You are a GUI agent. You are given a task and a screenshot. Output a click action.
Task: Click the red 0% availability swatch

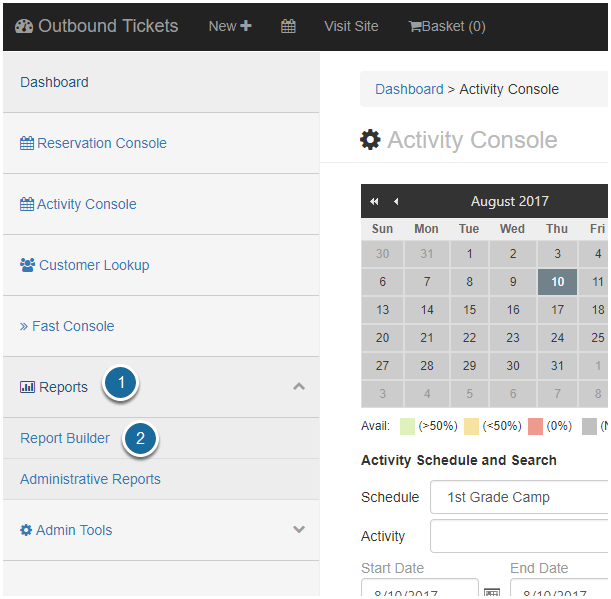535,426
